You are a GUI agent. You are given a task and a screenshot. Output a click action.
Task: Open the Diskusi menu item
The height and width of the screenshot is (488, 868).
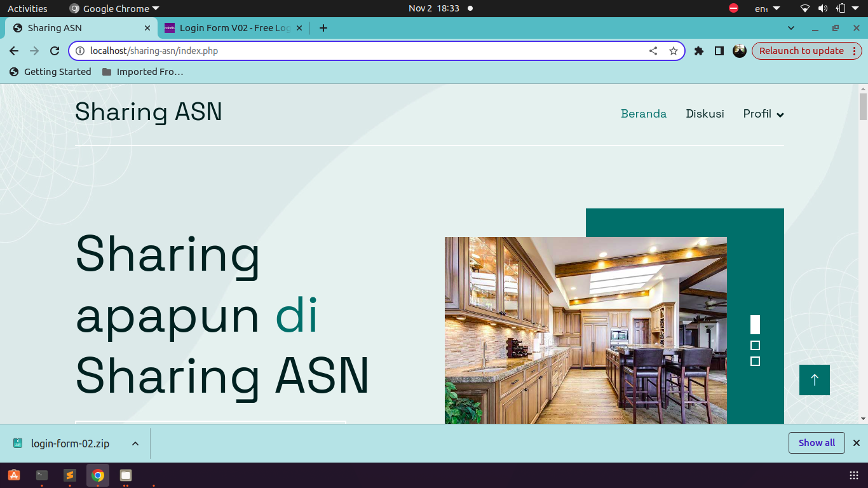[x=705, y=114]
